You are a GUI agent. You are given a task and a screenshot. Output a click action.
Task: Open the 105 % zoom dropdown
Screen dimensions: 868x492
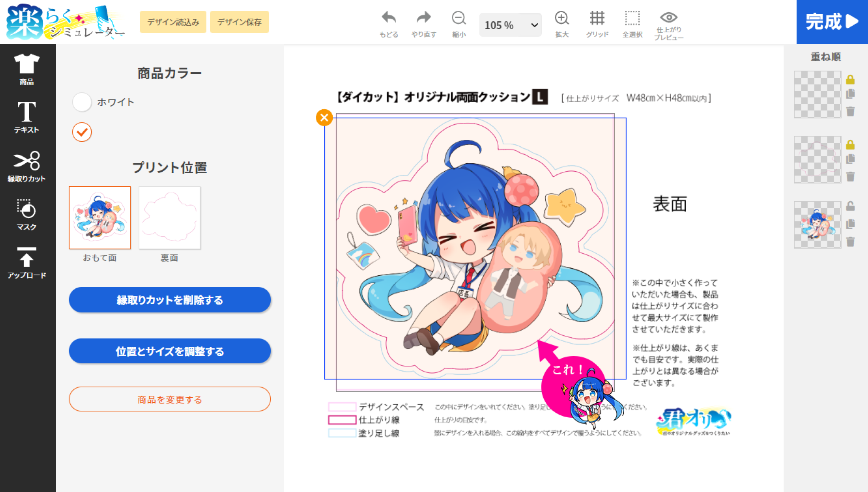point(510,25)
